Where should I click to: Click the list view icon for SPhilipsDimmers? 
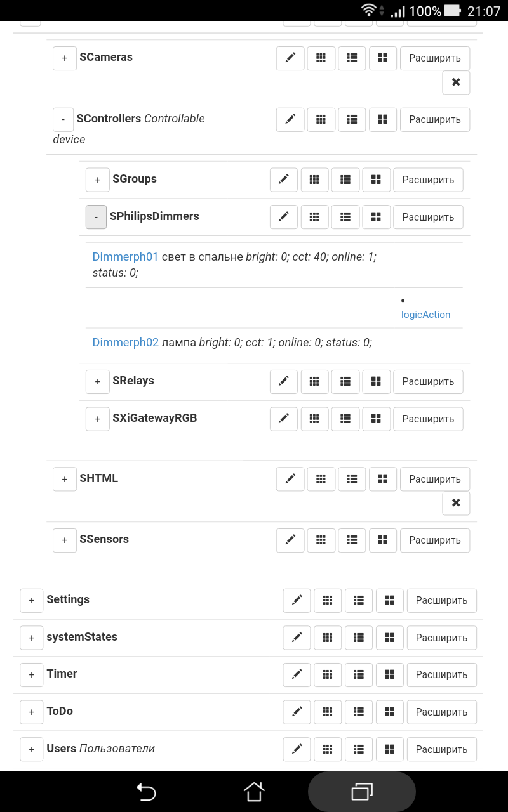pyautogui.click(x=345, y=217)
